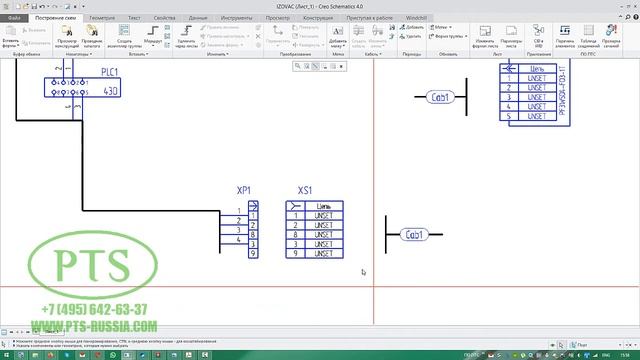The image size is (640, 360).
Task: Switch to the Windchill tab
Action: 416,18
